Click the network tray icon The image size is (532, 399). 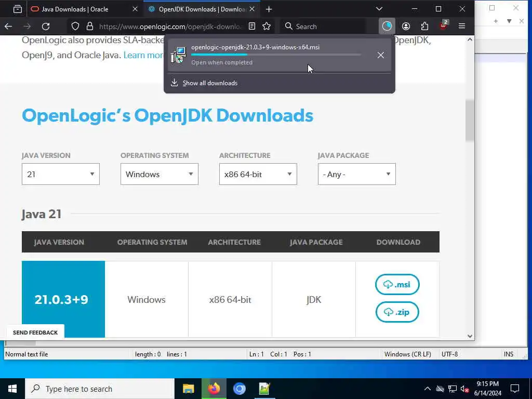[453, 389]
